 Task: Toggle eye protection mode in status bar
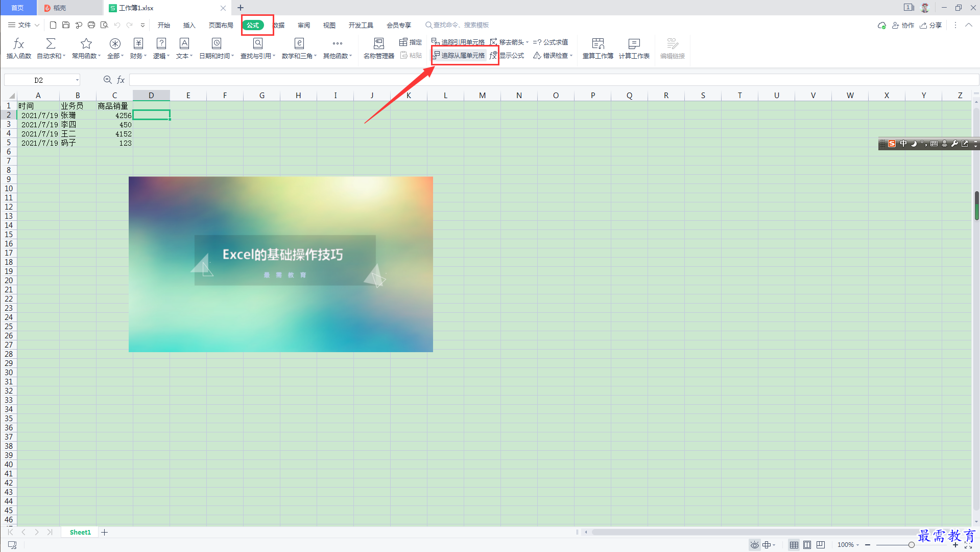tap(754, 545)
